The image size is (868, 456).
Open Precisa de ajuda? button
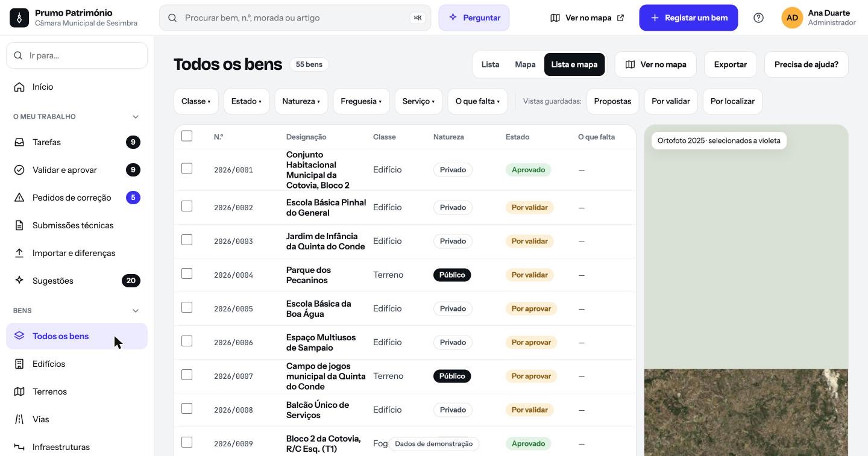pyautogui.click(x=807, y=64)
